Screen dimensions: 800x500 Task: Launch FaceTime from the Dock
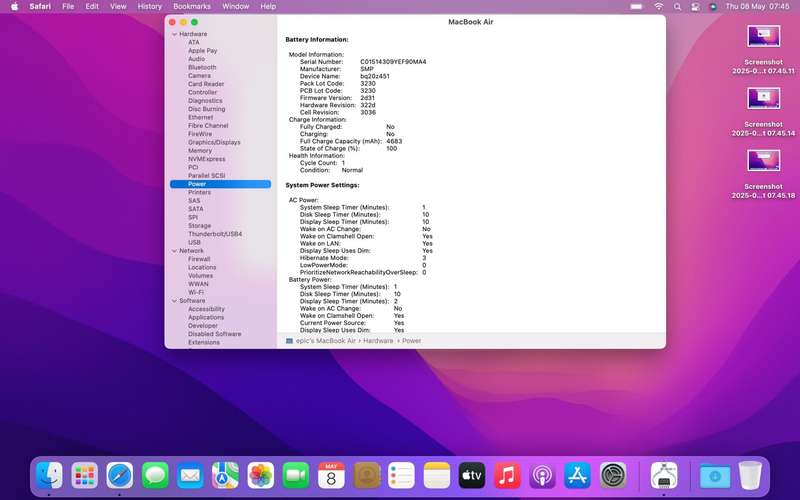(x=296, y=476)
